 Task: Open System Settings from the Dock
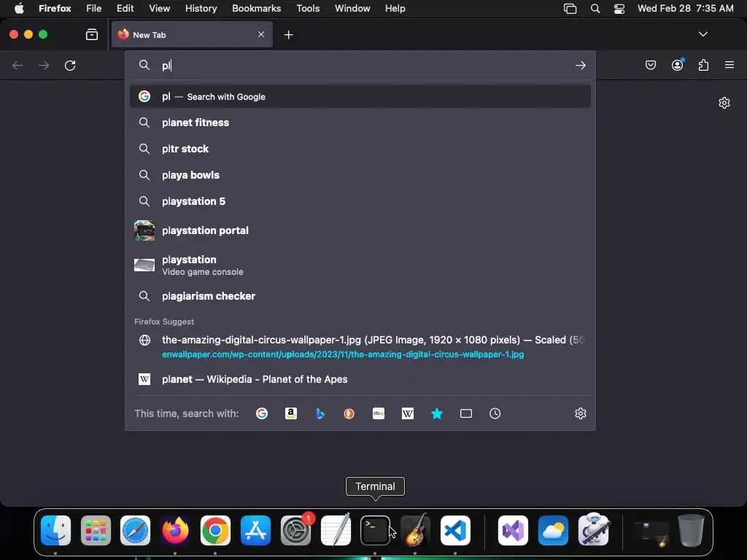point(296,530)
